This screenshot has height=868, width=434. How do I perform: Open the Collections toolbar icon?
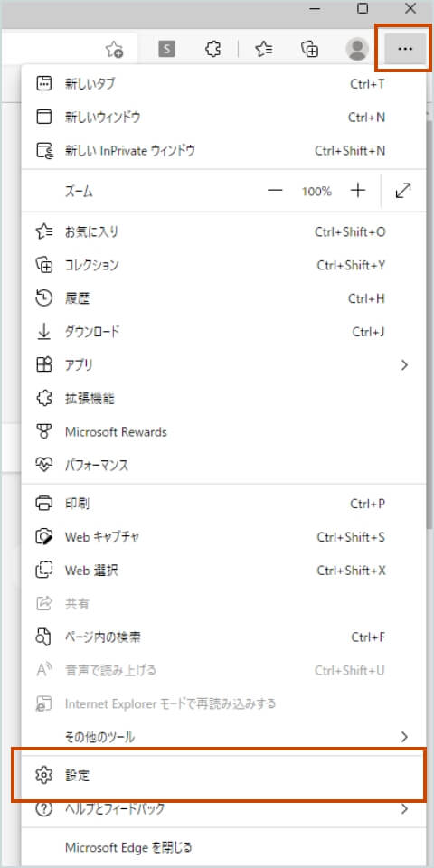click(310, 49)
